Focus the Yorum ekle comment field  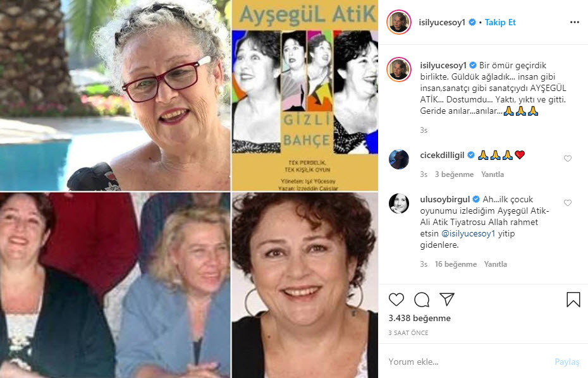(469, 362)
